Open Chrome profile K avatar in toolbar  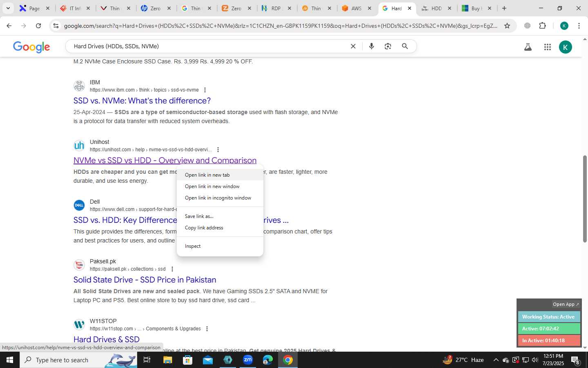pyautogui.click(x=564, y=26)
